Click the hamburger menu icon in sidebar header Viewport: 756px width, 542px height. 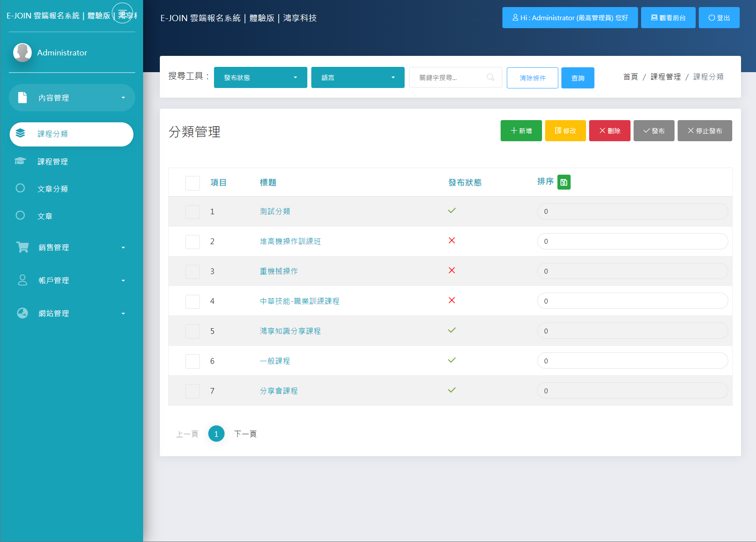coord(122,13)
